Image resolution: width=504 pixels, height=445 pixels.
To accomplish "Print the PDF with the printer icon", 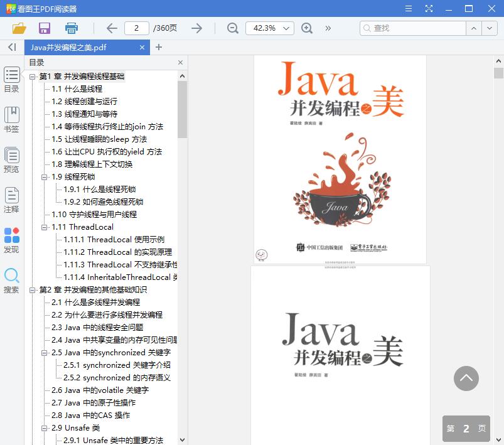I will point(72,28).
